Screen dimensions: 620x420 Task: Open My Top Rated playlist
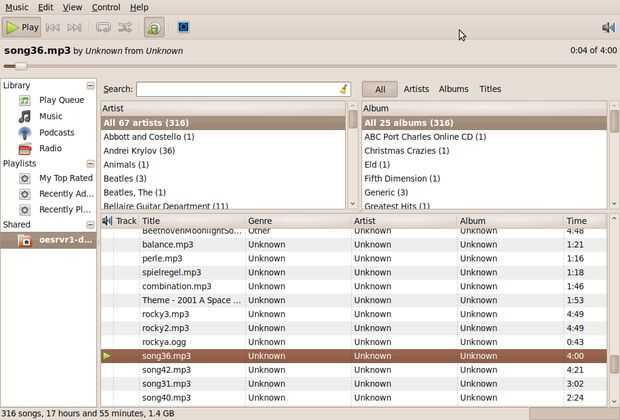66,178
